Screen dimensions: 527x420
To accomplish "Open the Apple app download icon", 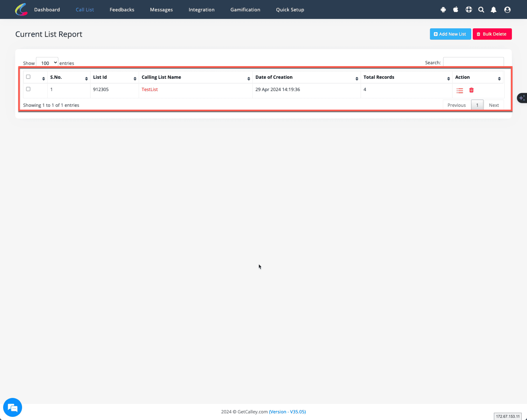I will pos(456,9).
